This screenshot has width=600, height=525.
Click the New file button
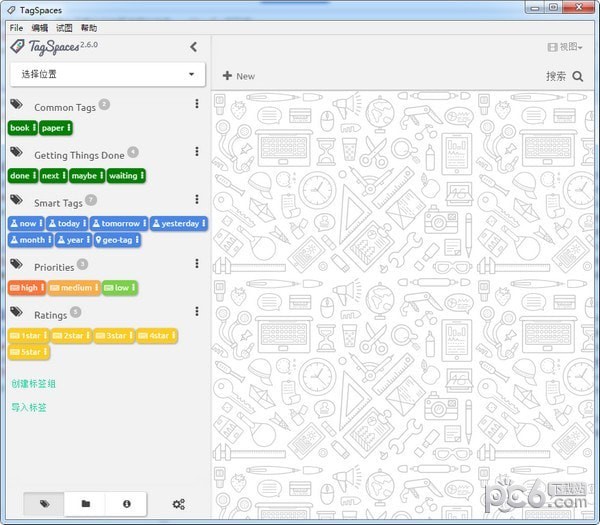click(238, 76)
